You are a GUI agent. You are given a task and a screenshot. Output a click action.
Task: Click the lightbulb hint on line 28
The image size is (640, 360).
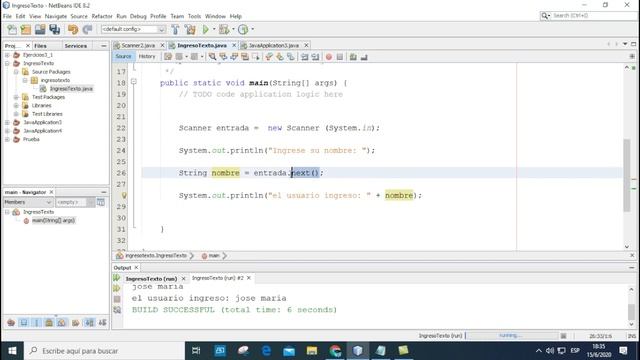pyautogui.click(x=124, y=196)
